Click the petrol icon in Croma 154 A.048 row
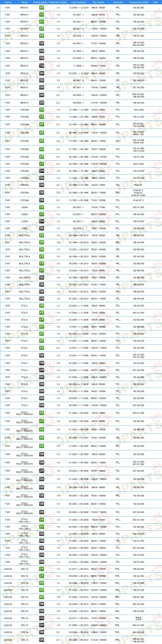162x644 pixels. click(42, 110)
